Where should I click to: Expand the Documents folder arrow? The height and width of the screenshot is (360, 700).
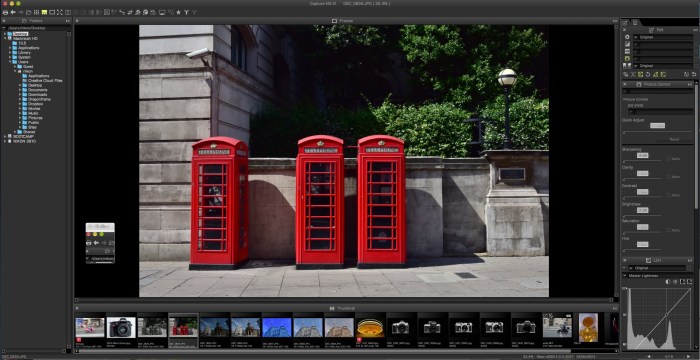pos(20,90)
